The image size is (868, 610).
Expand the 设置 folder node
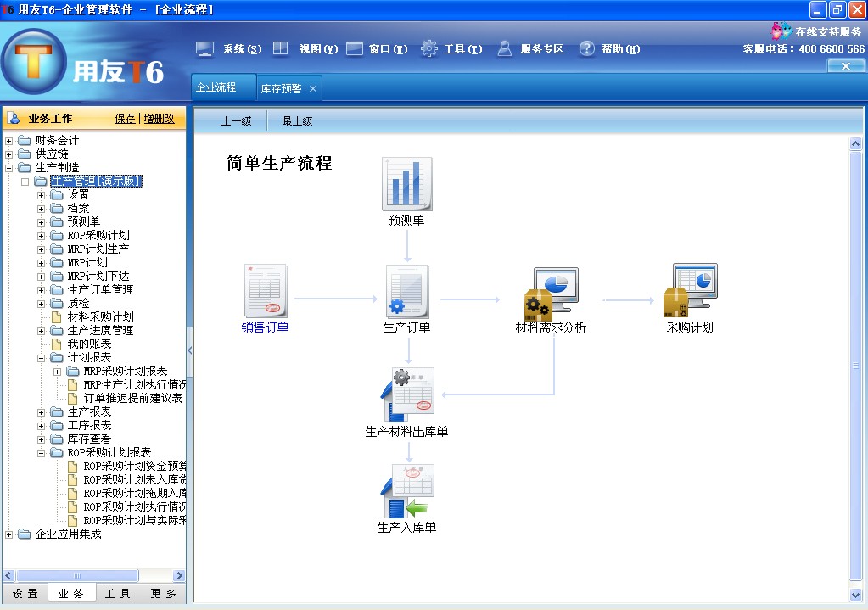click(41, 195)
